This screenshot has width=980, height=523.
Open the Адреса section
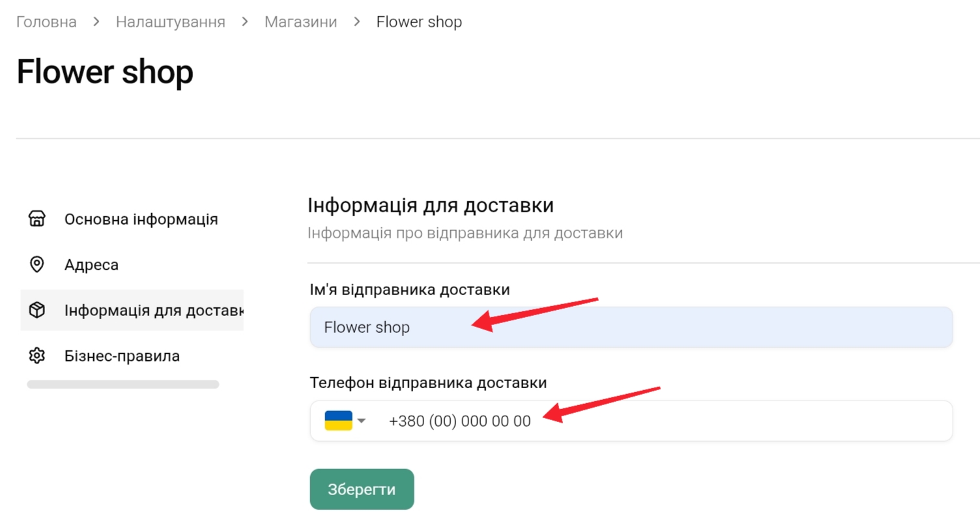pyautogui.click(x=91, y=265)
